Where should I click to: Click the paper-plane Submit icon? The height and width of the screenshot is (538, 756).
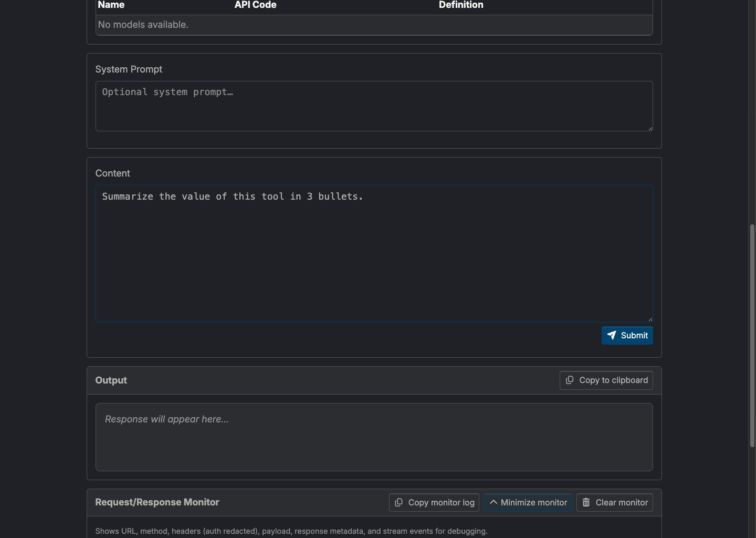pyautogui.click(x=612, y=335)
